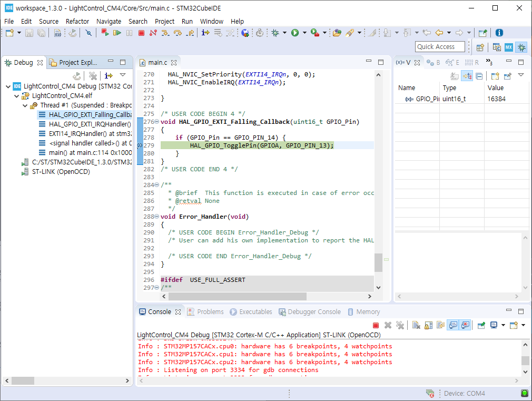Fold the HAL_GPIO_EXTI_Falling_Callback function at line 276
The image size is (532, 401).
[x=157, y=122]
